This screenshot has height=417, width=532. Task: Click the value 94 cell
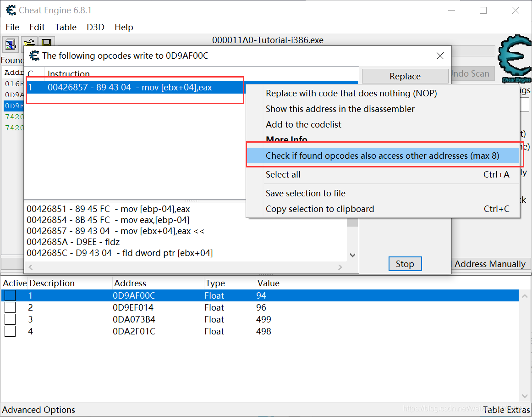click(x=261, y=295)
